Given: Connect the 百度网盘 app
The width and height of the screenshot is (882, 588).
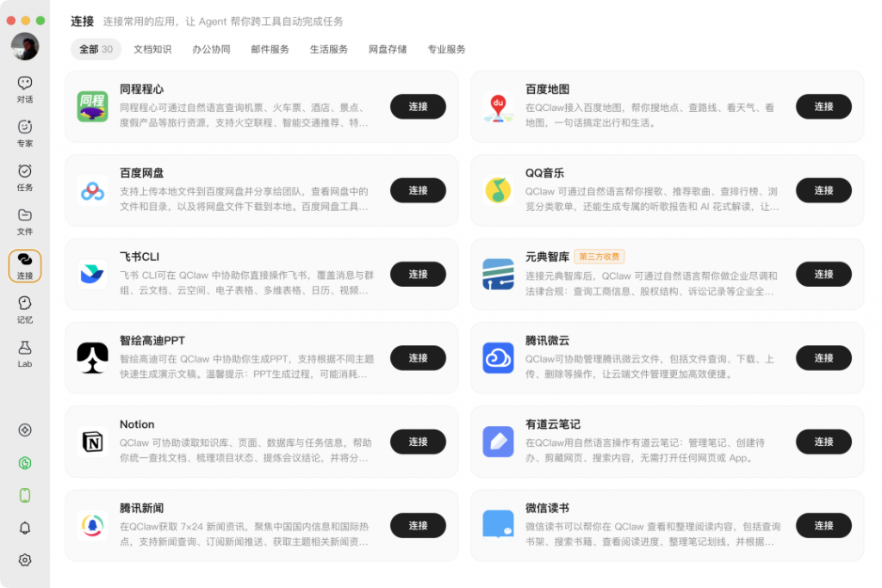Looking at the screenshot, I should pyautogui.click(x=418, y=190).
